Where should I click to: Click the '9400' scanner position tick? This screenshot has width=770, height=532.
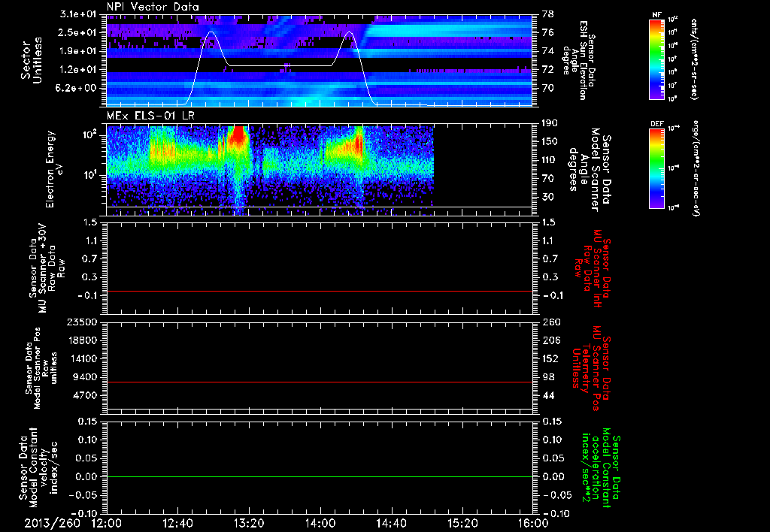[86, 377]
